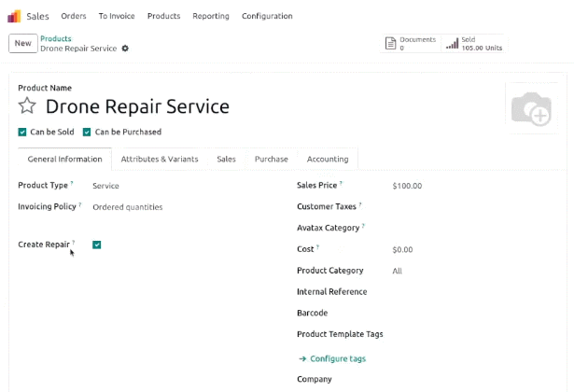
Task: Show Product Type help tooltip mark
Action: 72,183
